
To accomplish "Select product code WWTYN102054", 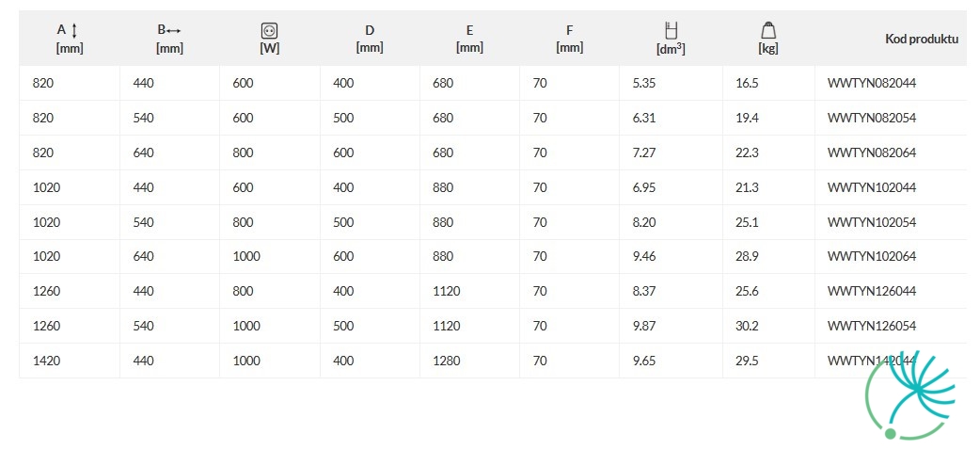I will coord(871,222).
